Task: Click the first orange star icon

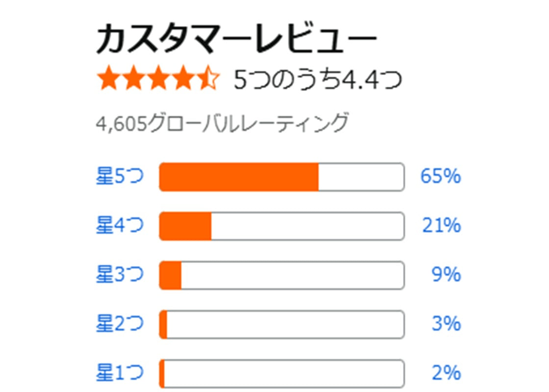Action: coord(108,80)
